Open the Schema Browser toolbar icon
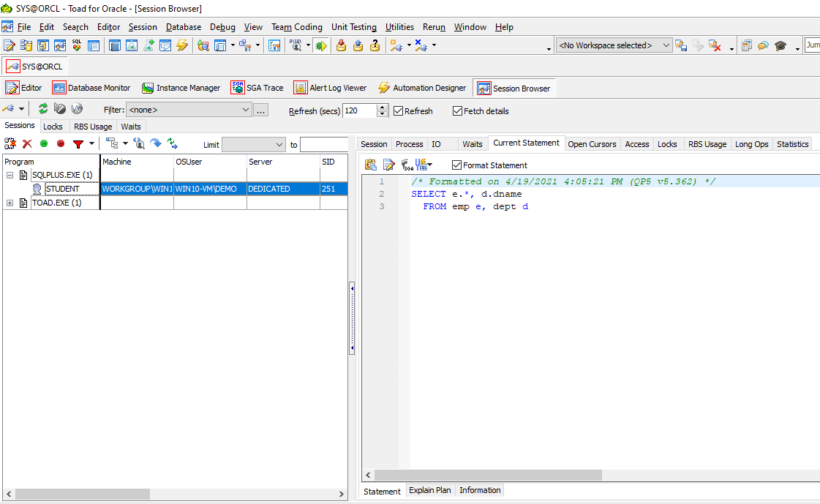 coord(26,45)
